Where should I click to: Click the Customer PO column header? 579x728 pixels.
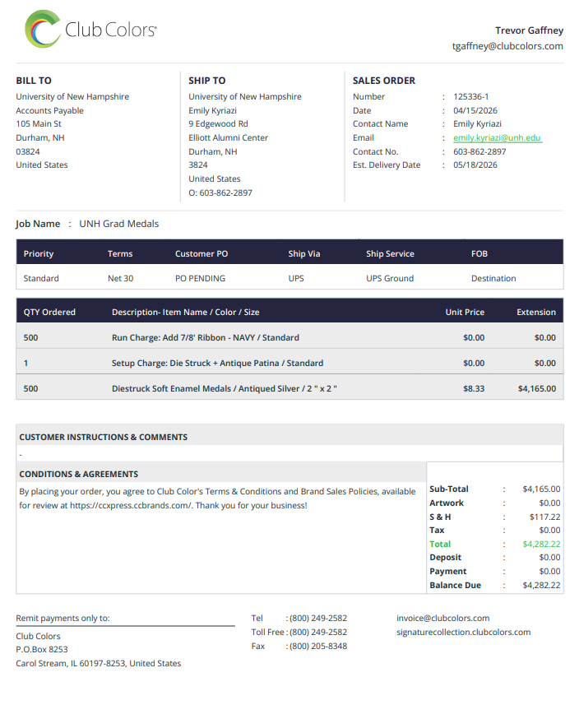click(x=201, y=253)
